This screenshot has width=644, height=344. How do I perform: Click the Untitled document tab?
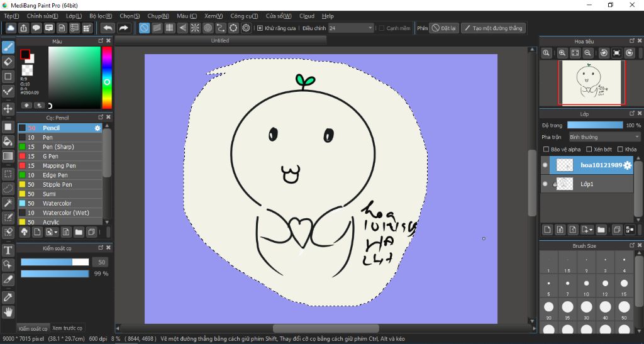[x=220, y=41]
